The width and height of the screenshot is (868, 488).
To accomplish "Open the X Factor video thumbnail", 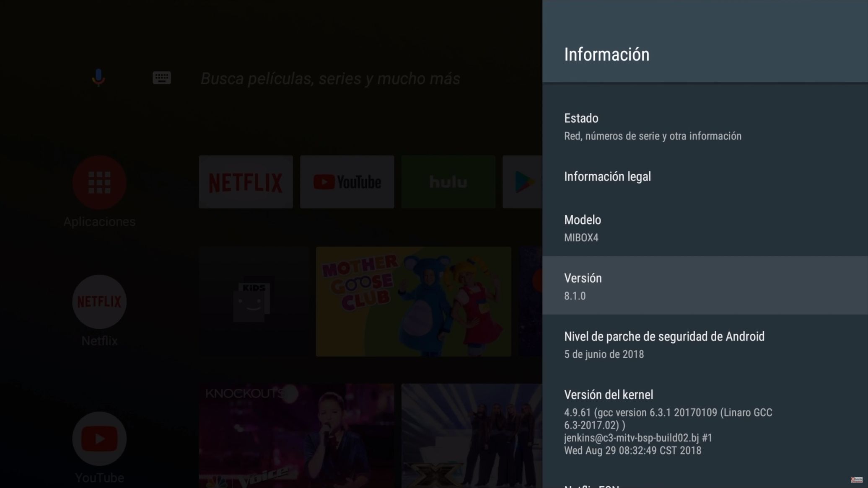I will [472, 436].
